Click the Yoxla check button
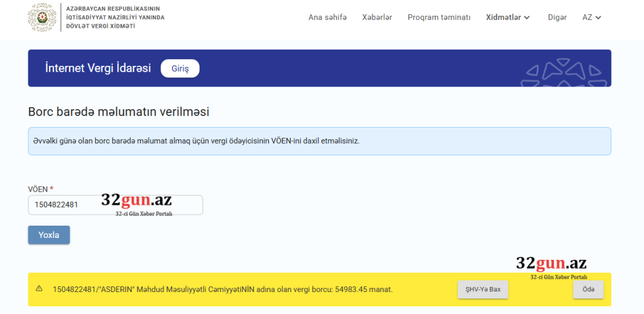The width and height of the screenshot is (644, 314). tap(49, 235)
